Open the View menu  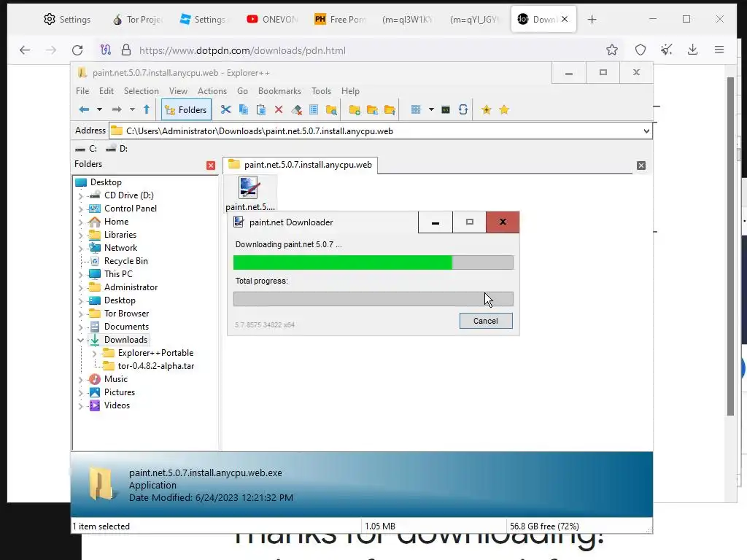(x=178, y=91)
